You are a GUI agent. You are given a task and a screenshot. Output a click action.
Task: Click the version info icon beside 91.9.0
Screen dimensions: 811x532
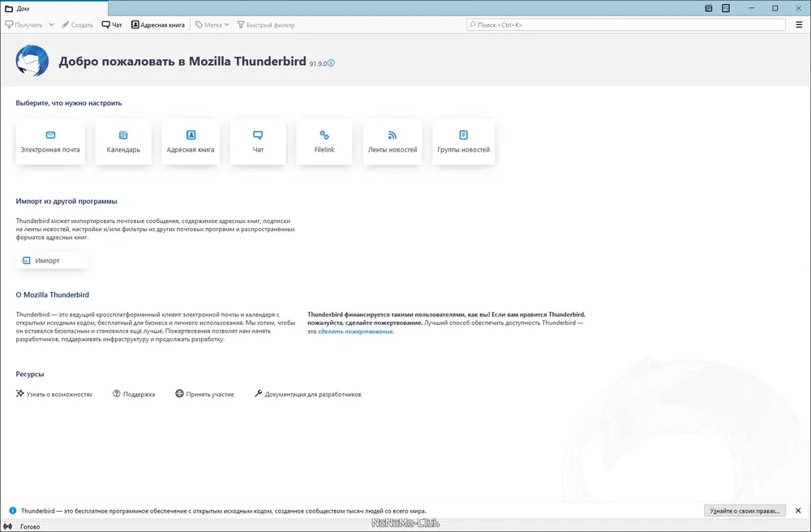[331, 63]
